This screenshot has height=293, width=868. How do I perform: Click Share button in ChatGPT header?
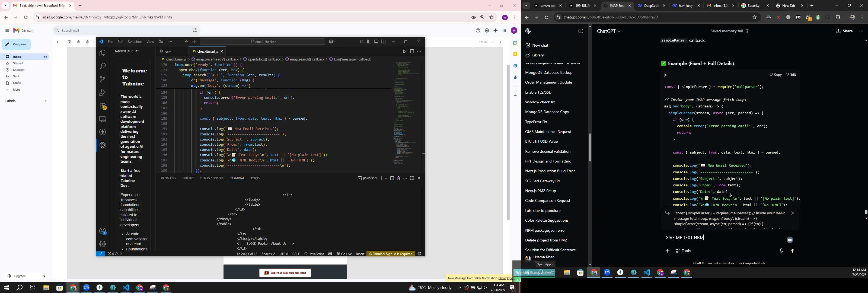click(x=844, y=31)
